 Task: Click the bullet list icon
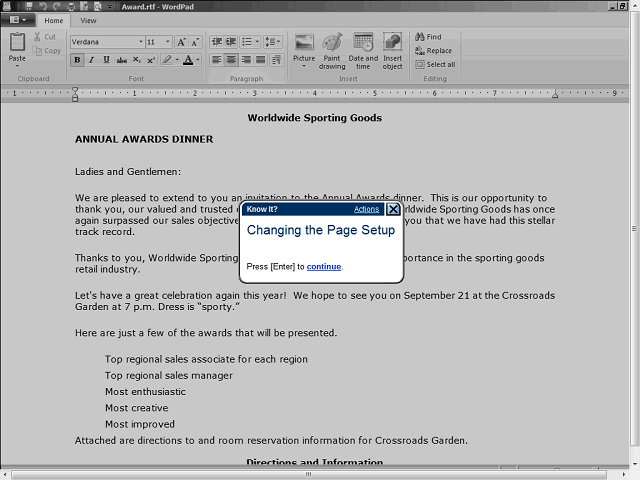247,42
